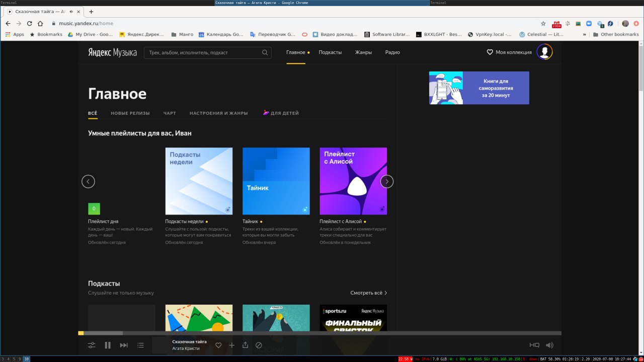Open artist Агата Кристи in player
The width and height of the screenshot is (644, 362).
tap(186, 348)
